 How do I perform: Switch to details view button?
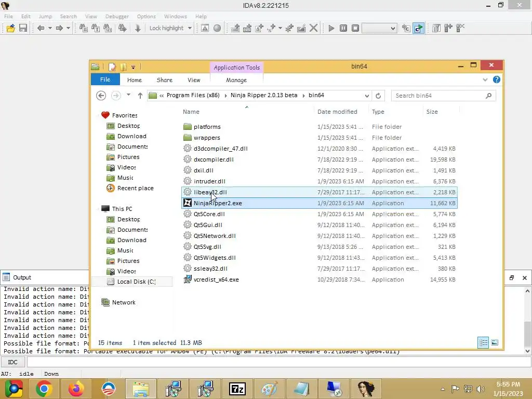coord(483,343)
